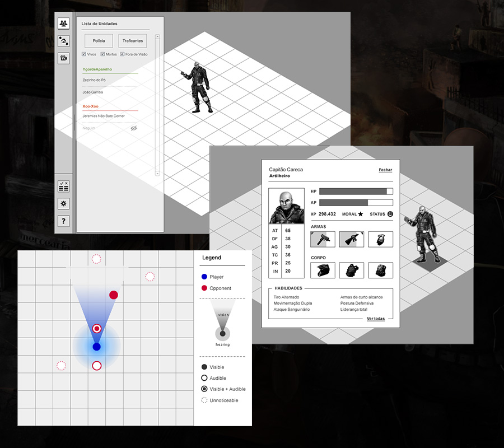Select the camera view sidebar icon

pyautogui.click(x=63, y=58)
